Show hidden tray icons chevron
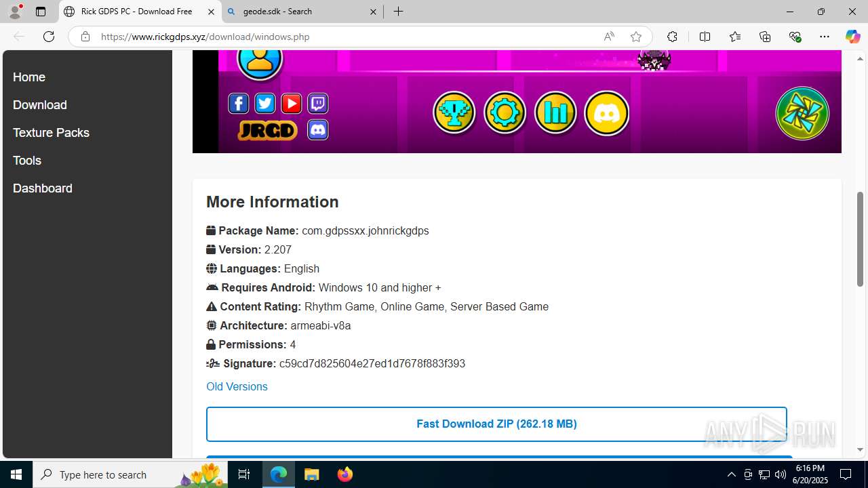The image size is (868, 488). pos(731,474)
